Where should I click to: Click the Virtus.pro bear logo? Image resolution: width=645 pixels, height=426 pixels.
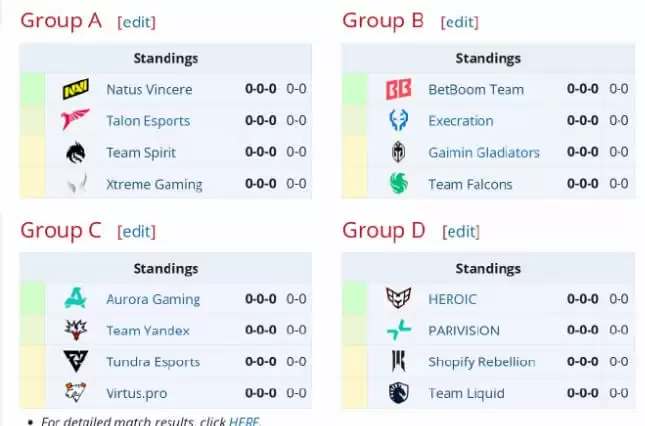pyautogui.click(x=75, y=393)
